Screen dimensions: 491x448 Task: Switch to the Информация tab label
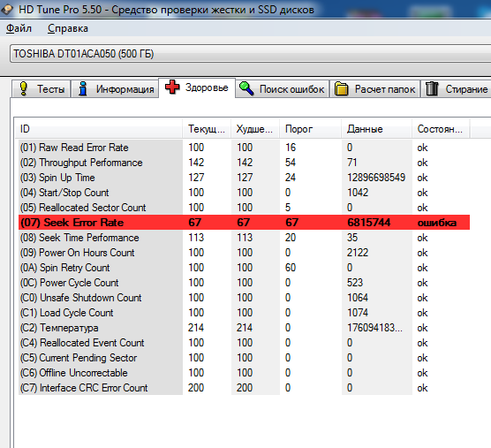point(125,89)
